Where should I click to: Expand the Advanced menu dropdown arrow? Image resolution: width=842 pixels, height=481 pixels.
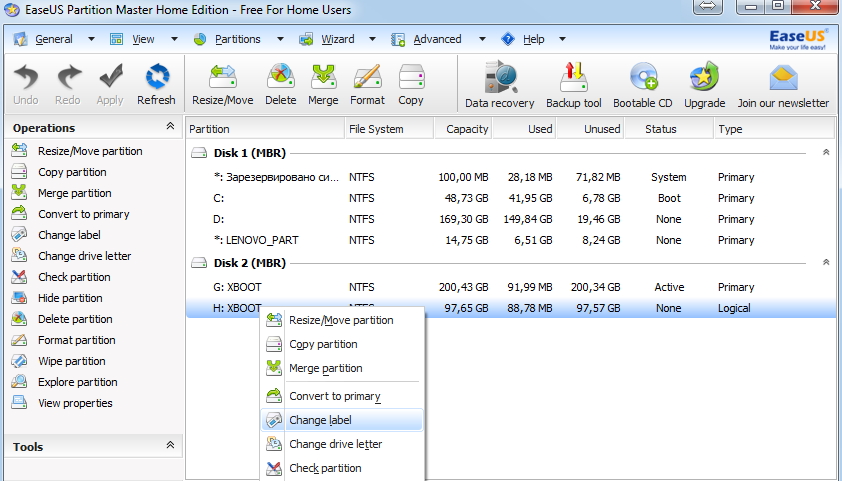click(x=482, y=39)
